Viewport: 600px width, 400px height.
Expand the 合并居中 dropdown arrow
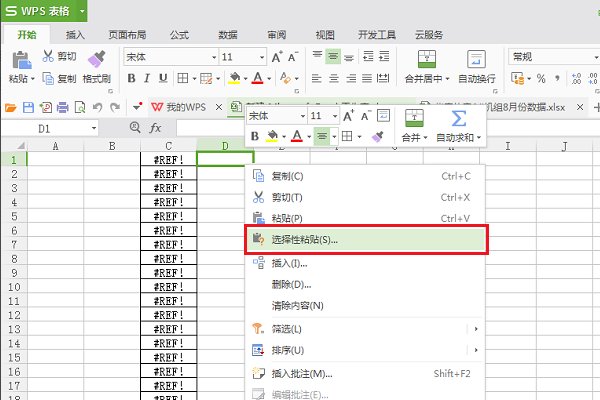click(x=447, y=79)
